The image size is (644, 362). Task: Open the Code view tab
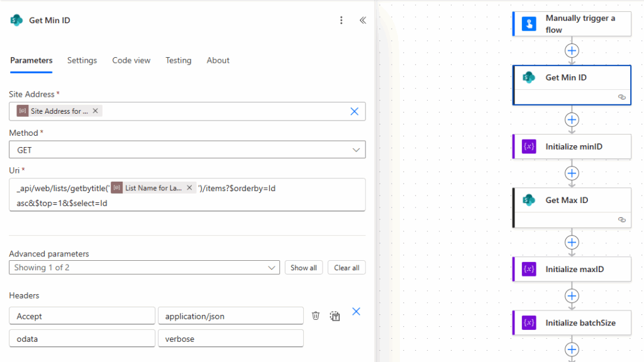131,60
